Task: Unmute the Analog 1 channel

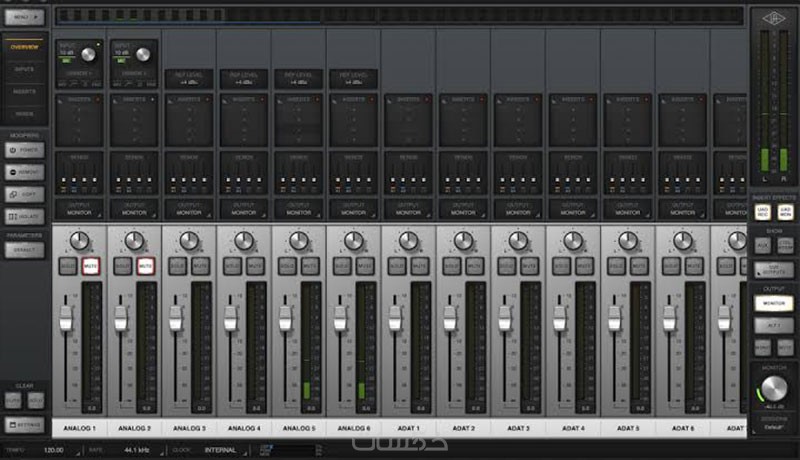Action: click(x=91, y=266)
